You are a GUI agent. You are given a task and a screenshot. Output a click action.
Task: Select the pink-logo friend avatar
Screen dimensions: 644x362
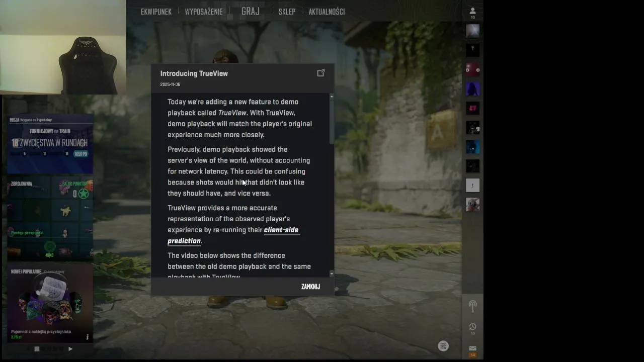pyautogui.click(x=472, y=108)
